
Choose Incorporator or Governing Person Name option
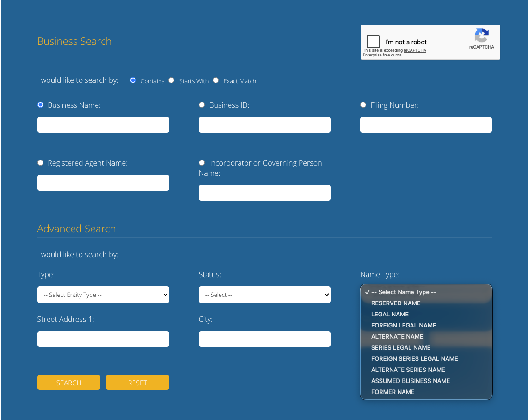[202, 163]
